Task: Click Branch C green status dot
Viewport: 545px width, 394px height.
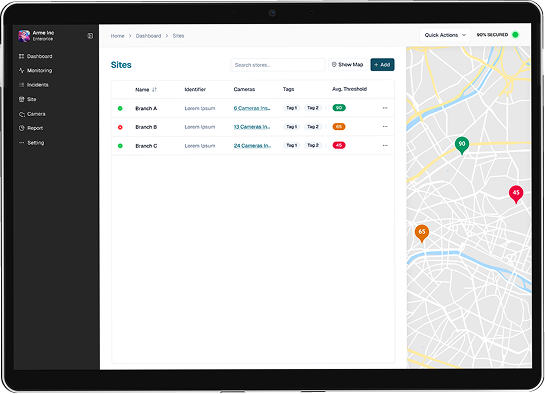Action: [120, 146]
